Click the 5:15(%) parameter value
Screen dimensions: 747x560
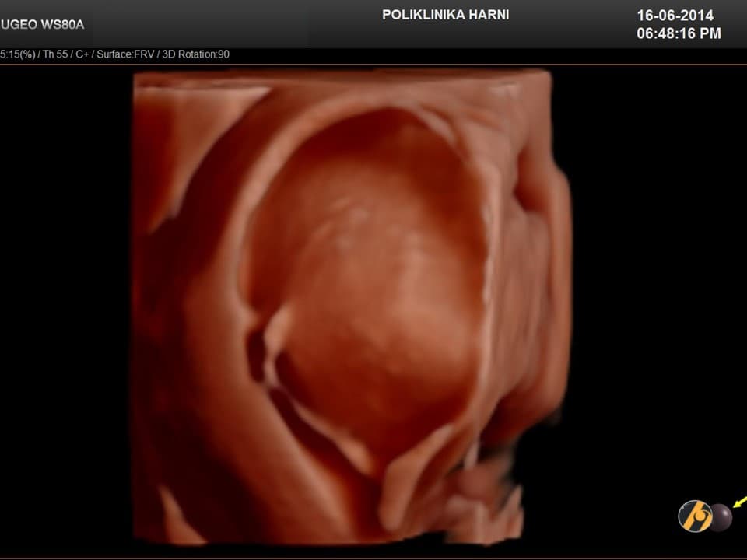point(17,54)
